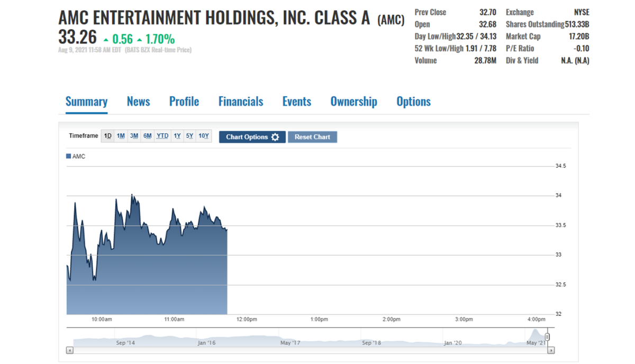635x364 pixels.
Task: Click the 0.56 price change value
Action: pyautogui.click(x=123, y=39)
